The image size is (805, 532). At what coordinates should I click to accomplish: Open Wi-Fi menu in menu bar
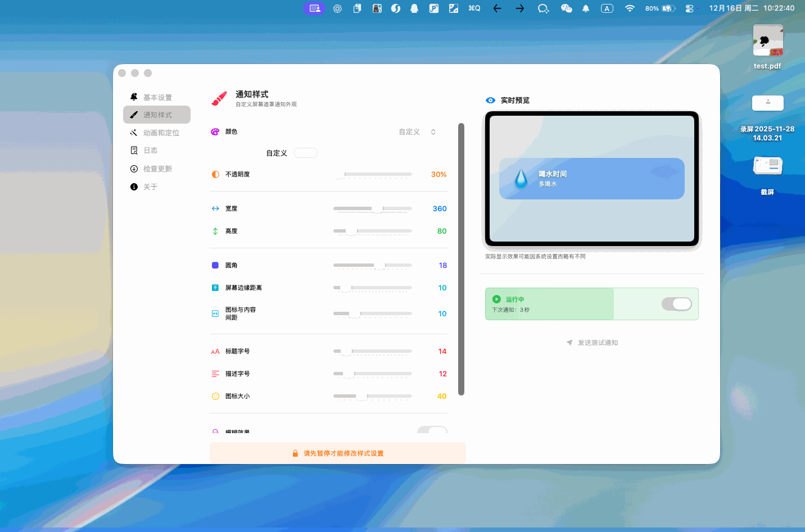click(x=630, y=8)
